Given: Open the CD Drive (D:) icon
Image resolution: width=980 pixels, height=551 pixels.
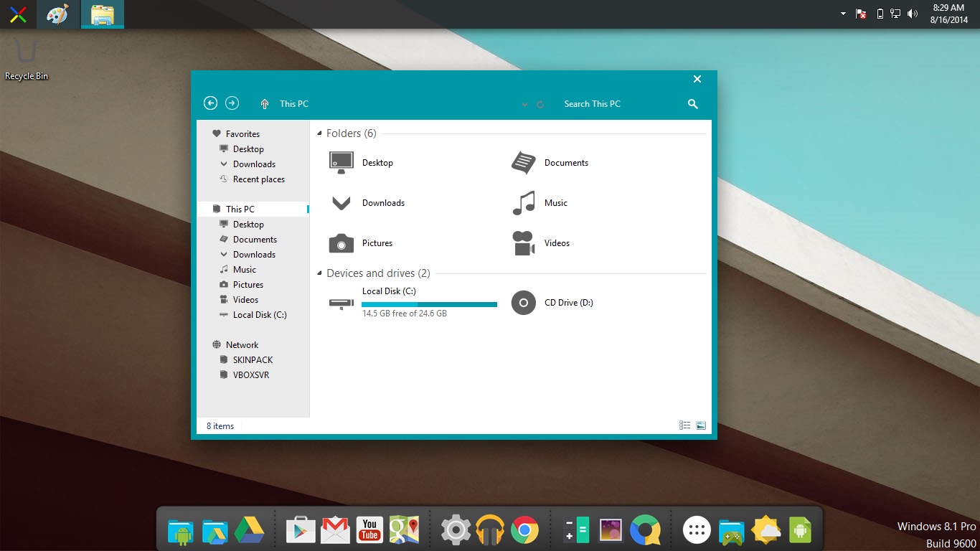Looking at the screenshot, I should [x=524, y=303].
